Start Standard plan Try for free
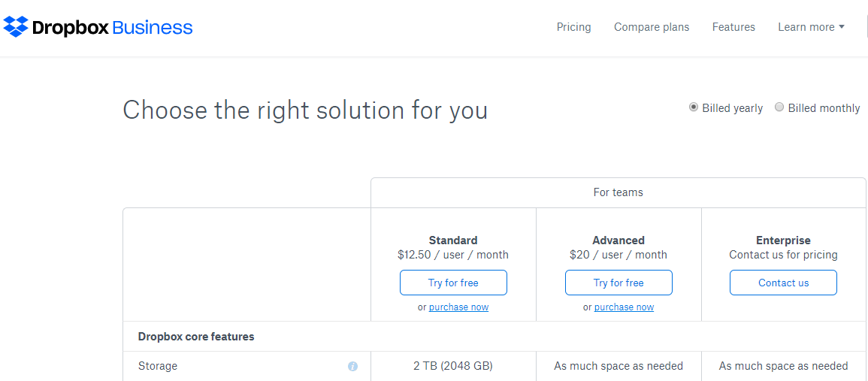Screen dimensions: 868x381 453,283
